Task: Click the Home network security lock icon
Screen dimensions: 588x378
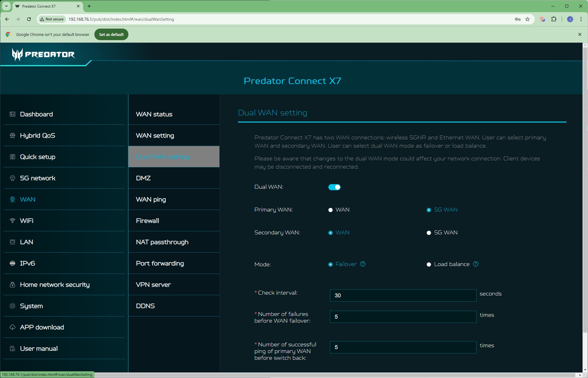Action: pos(12,285)
